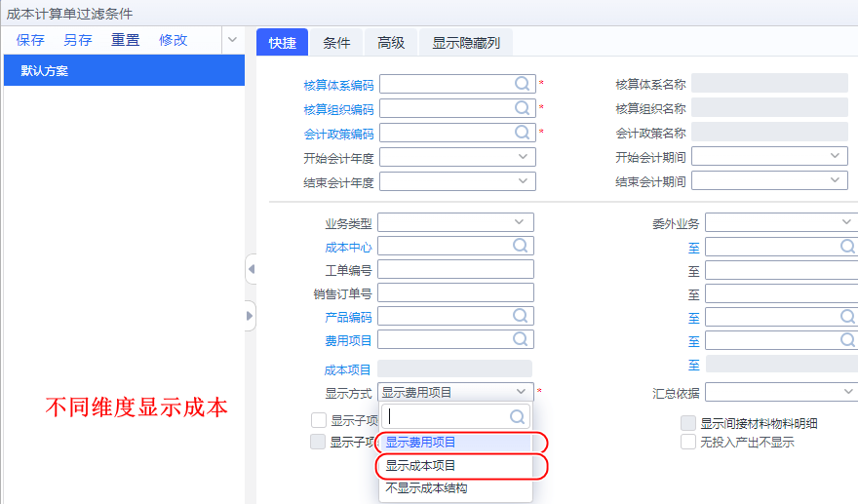This screenshot has width=858, height=504.
Task: Select 显示成本项目 option in list
Action: pos(420,465)
